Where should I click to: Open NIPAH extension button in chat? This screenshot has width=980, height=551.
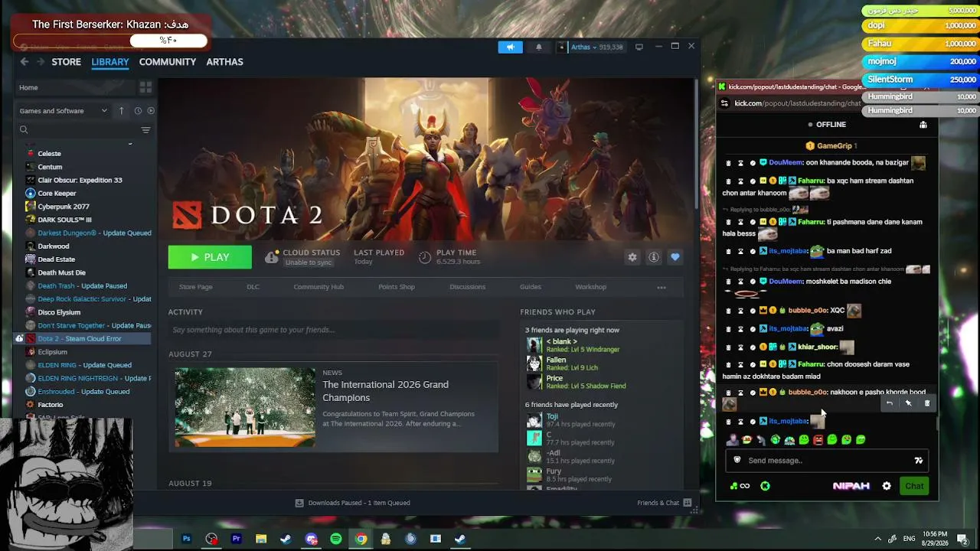tap(851, 486)
